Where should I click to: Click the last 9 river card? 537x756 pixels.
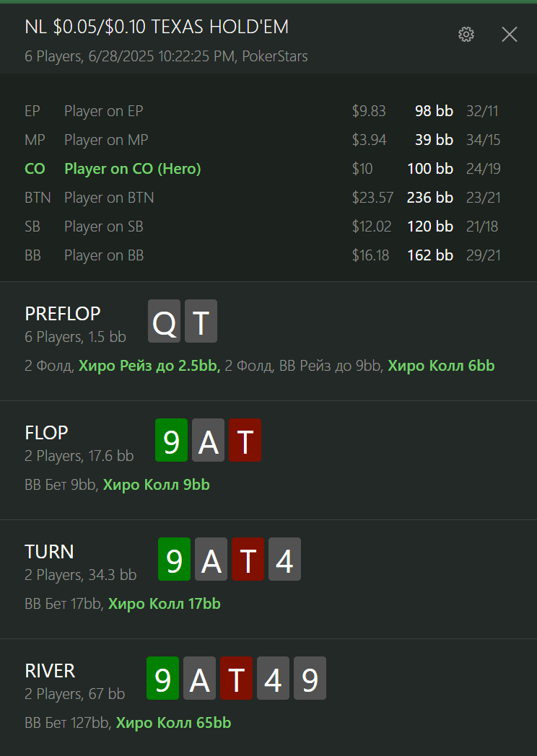[x=310, y=678]
